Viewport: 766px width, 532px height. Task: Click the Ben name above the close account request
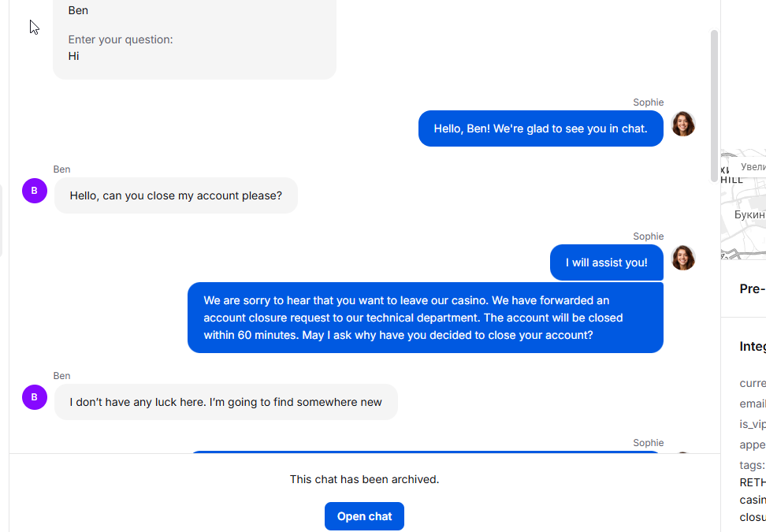[61, 169]
